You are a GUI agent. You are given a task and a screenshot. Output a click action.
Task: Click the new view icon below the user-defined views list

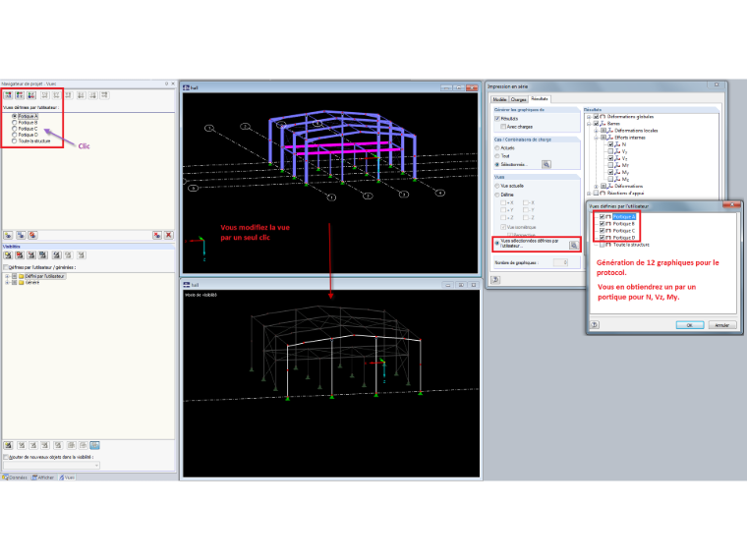8,235
